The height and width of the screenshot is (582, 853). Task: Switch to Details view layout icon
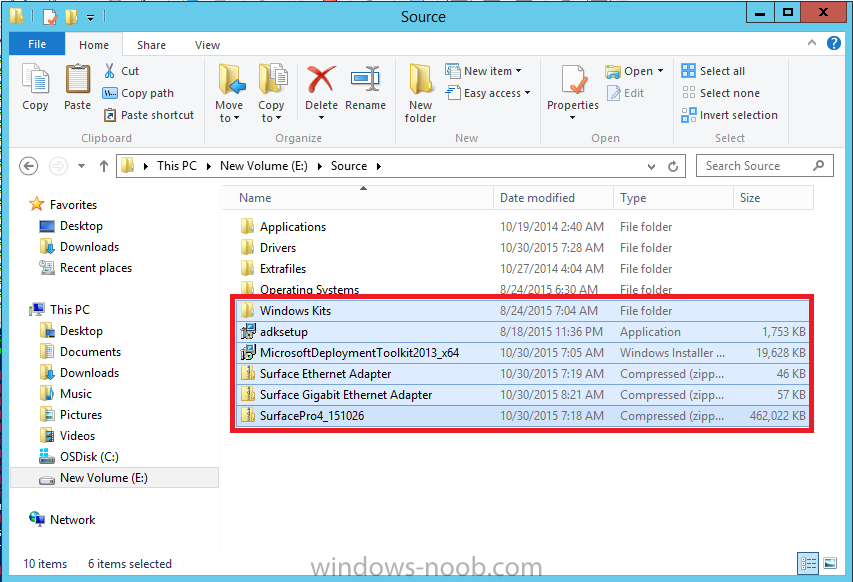[x=808, y=564]
